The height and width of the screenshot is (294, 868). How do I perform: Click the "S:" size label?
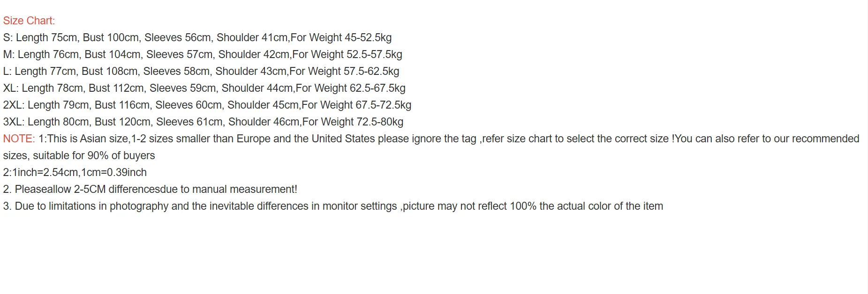click(x=8, y=37)
